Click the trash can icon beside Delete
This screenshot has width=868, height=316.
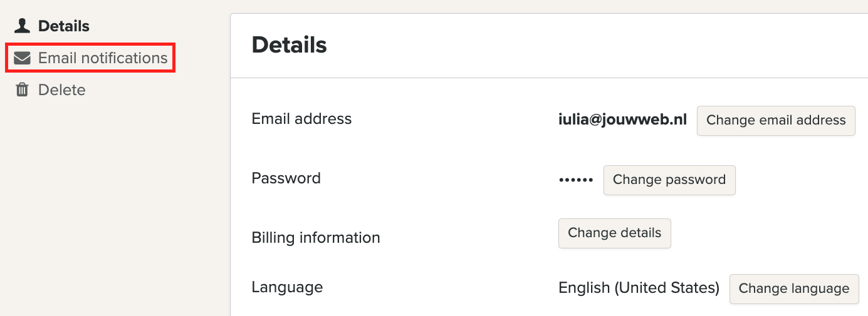click(23, 90)
